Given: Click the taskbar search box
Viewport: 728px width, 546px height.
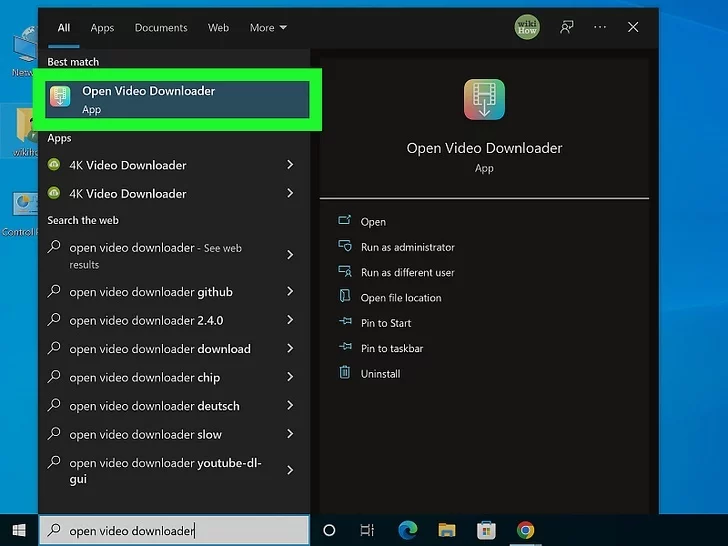Looking at the screenshot, I should 174,530.
